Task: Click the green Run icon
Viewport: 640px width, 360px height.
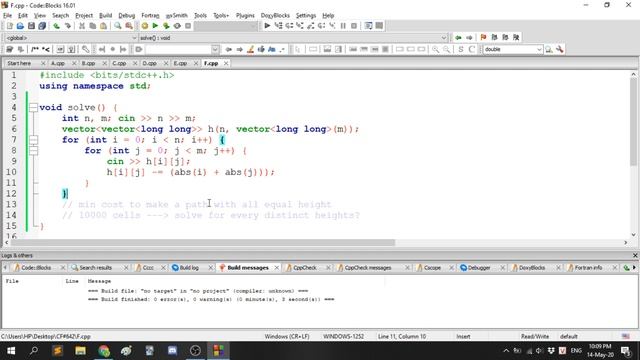Action: pos(155,26)
